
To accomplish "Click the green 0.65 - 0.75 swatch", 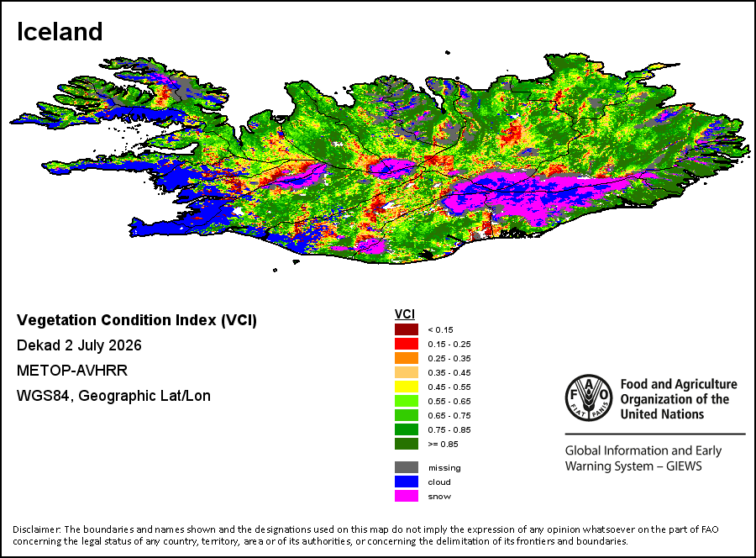I will tap(407, 415).
